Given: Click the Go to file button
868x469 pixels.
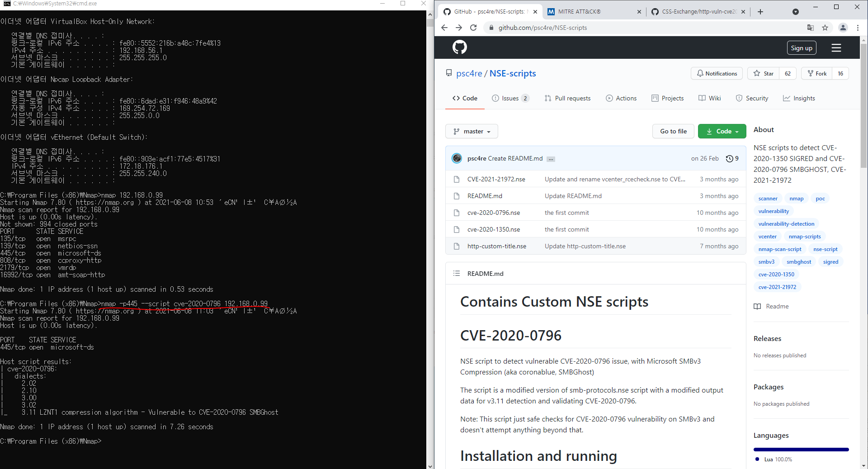Looking at the screenshot, I should click(673, 131).
